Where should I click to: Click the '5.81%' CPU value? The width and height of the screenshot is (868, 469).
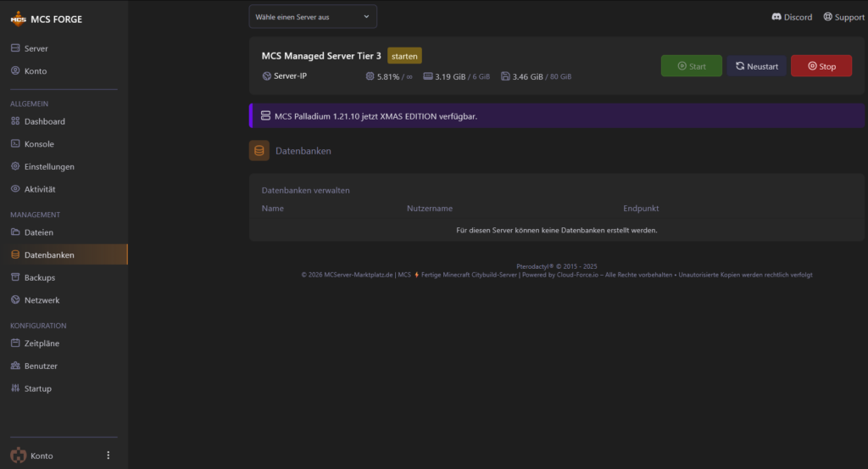[388, 76]
